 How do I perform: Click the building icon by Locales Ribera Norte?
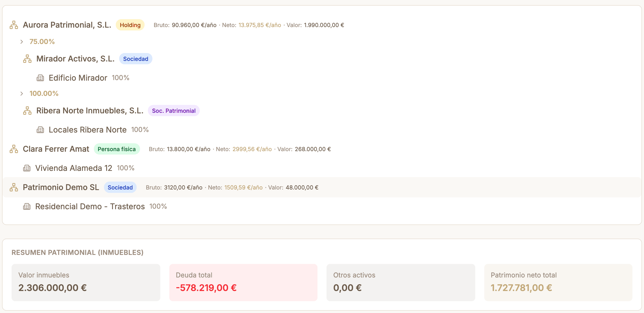(40, 130)
